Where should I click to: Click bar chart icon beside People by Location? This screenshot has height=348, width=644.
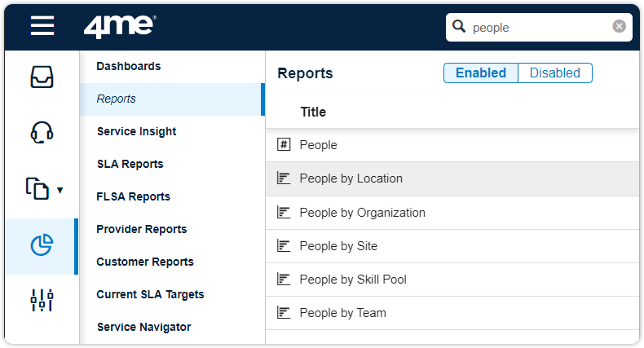284,178
